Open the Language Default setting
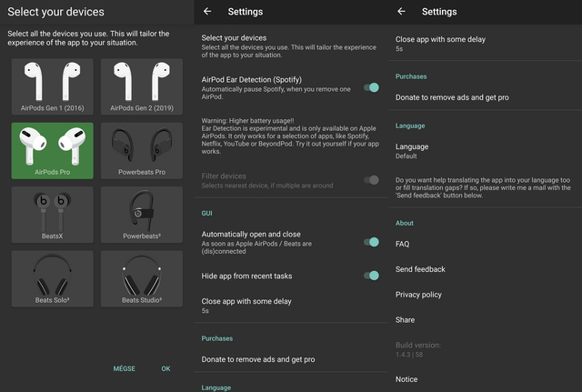The width and height of the screenshot is (582, 392). click(485, 151)
